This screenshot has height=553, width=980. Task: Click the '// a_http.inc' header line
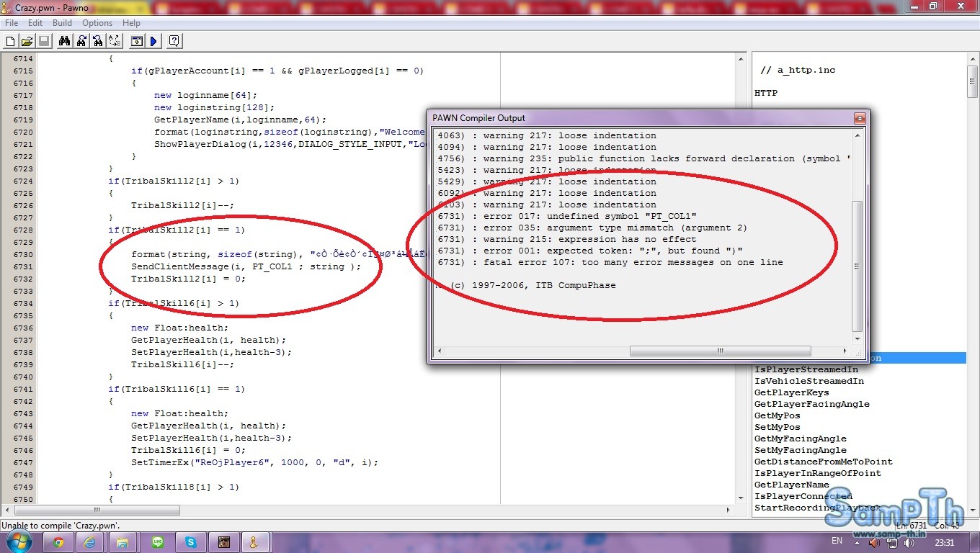797,70
